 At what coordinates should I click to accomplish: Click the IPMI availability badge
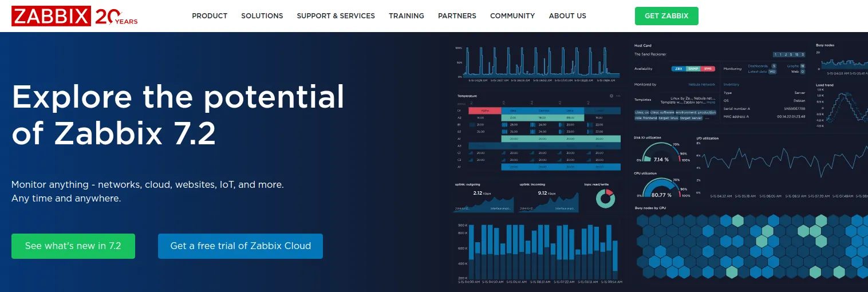[x=708, y=69]
